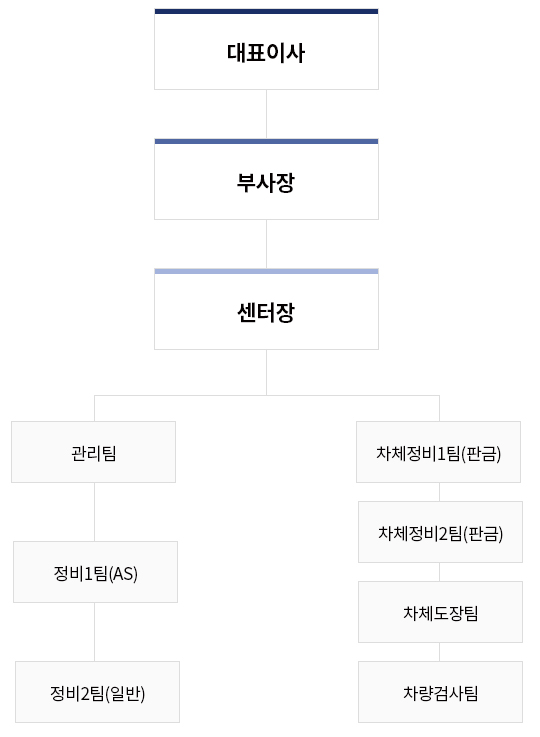Click the connector between 관리팀 and 정비1팀(AS)
The height and width of the screenshot is (737, 540).
94,512
